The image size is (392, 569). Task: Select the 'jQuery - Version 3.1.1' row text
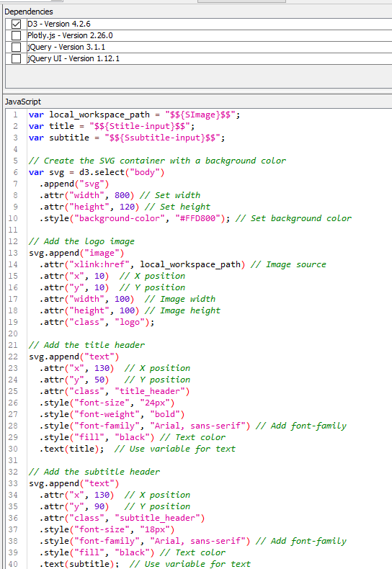(x=66, y=47)
